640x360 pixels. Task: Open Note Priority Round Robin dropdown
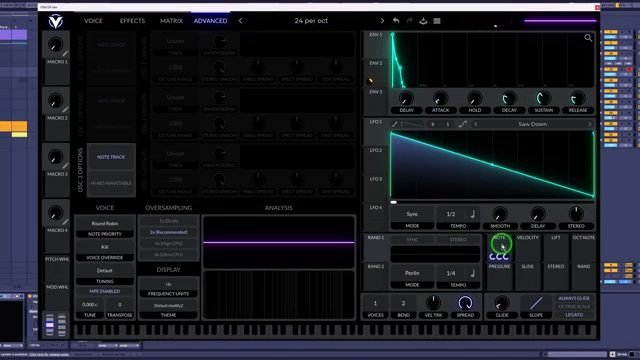click(105, 223)
